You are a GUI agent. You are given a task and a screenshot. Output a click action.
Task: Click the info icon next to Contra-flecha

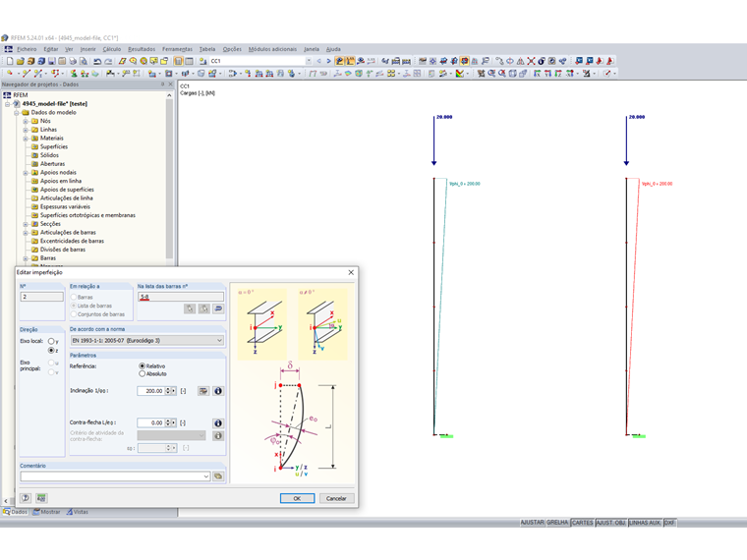pyautogui.click(x=218, y=422)
